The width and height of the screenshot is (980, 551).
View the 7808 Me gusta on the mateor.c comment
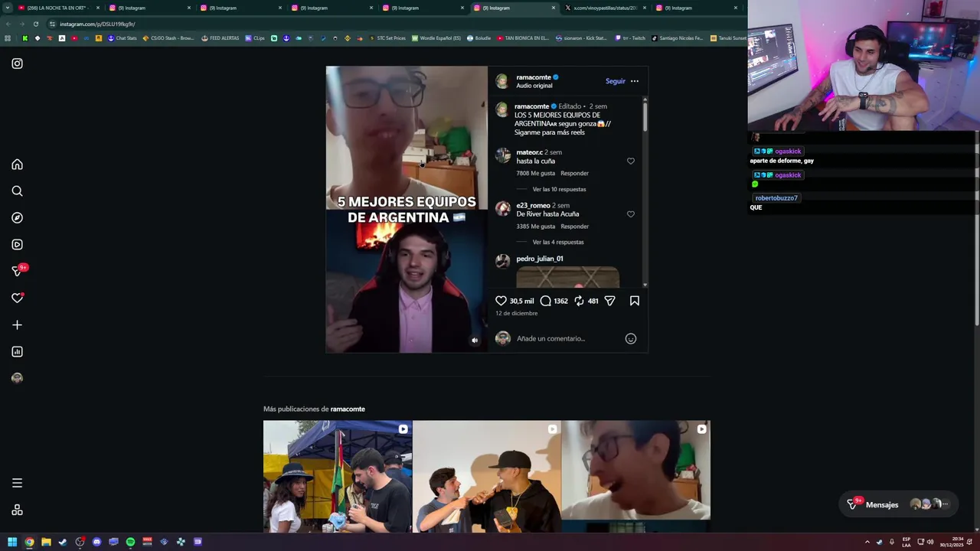pos(535,174)
